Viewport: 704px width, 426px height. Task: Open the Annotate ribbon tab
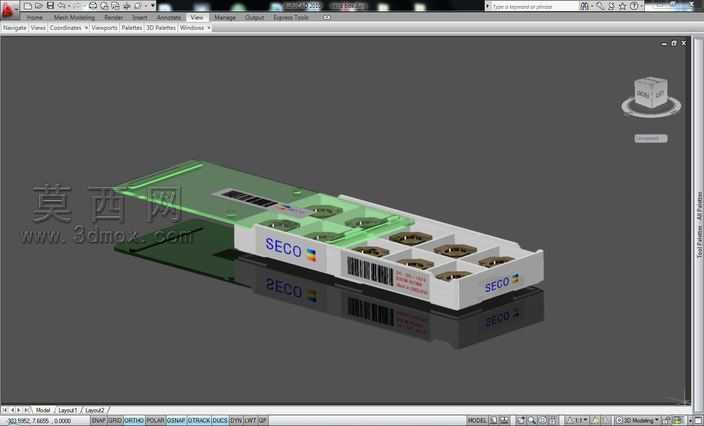(x=169, y=18)
